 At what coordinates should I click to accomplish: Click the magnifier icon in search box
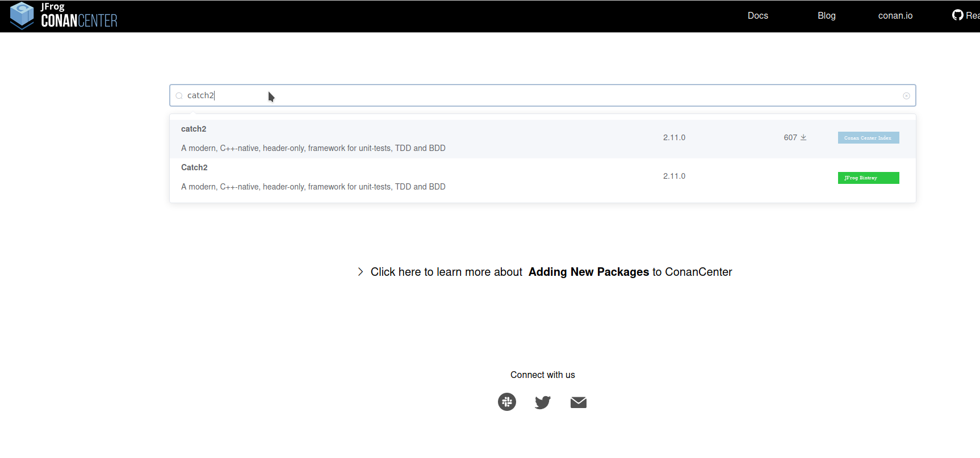click(x=179, y=96)
